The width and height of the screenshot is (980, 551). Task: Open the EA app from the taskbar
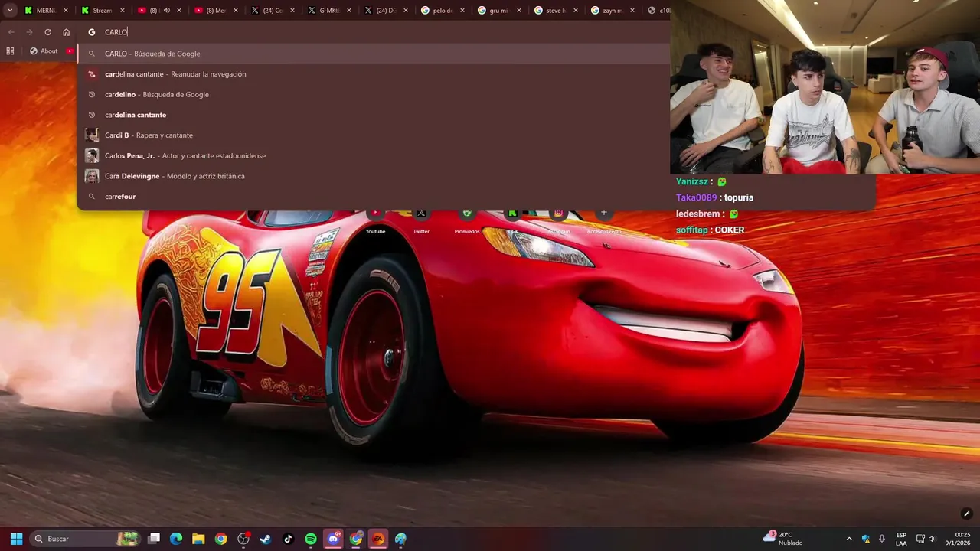(378, 539)
